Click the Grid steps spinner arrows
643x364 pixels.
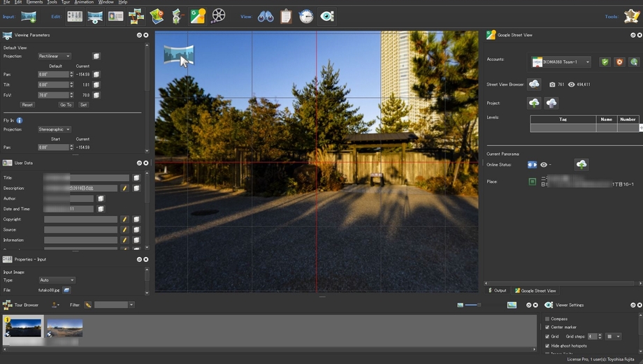tap(600, 337)
